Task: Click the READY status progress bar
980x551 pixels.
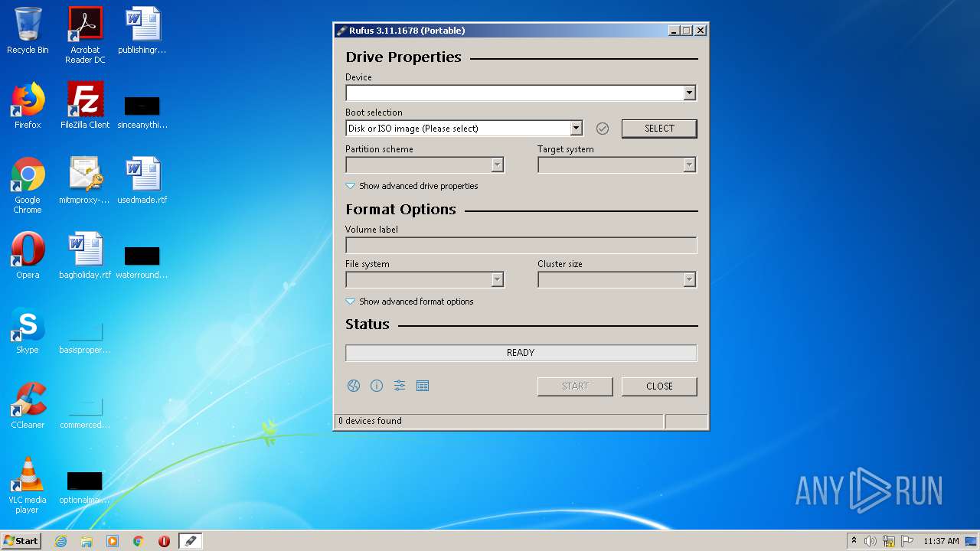Action: pyautogui.click(x=521, y=353)
